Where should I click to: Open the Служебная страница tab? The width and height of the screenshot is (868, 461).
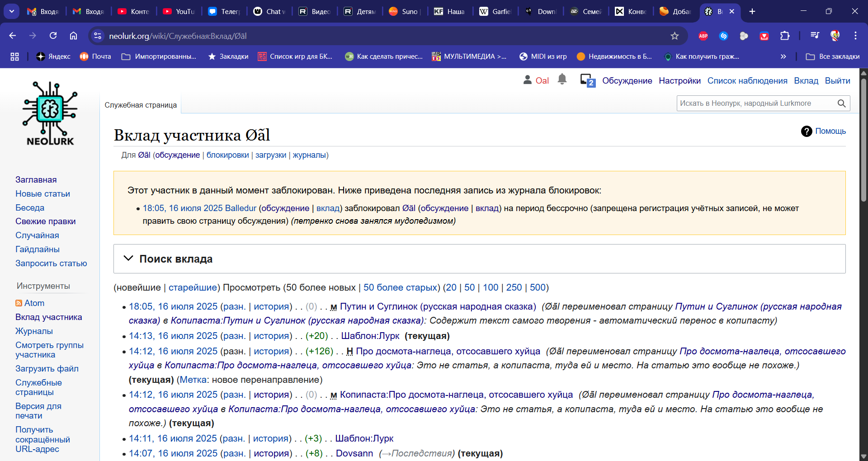click(x=141, y=105)
